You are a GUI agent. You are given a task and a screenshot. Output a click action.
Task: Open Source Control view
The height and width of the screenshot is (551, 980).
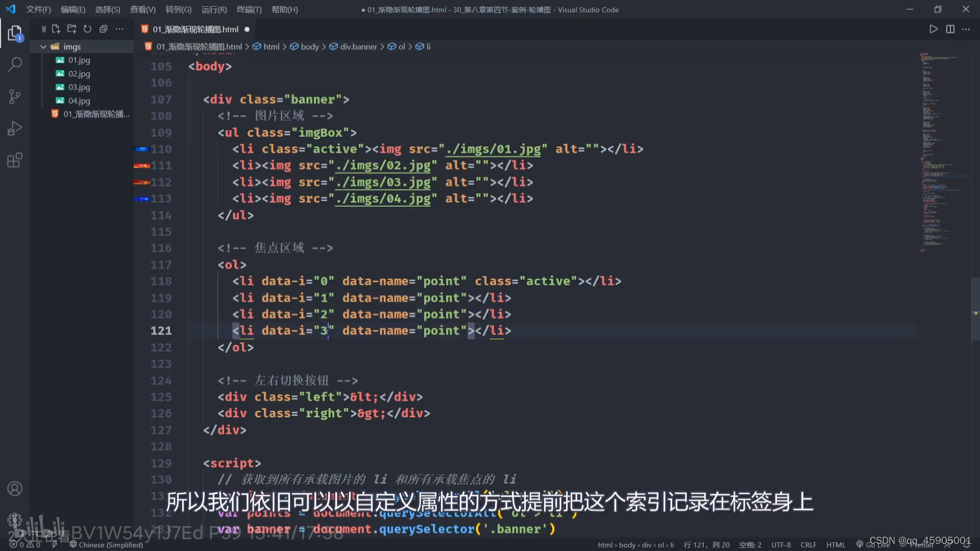(14, 96)
